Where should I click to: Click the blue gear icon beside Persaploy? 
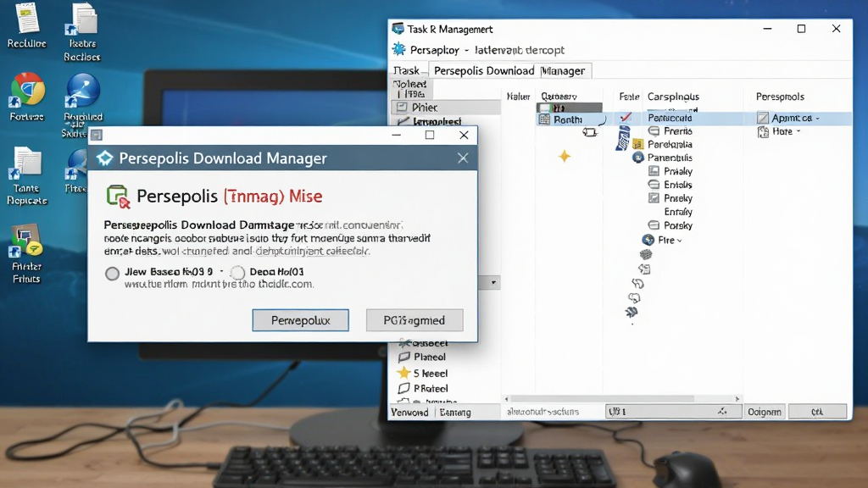(398, 49)
